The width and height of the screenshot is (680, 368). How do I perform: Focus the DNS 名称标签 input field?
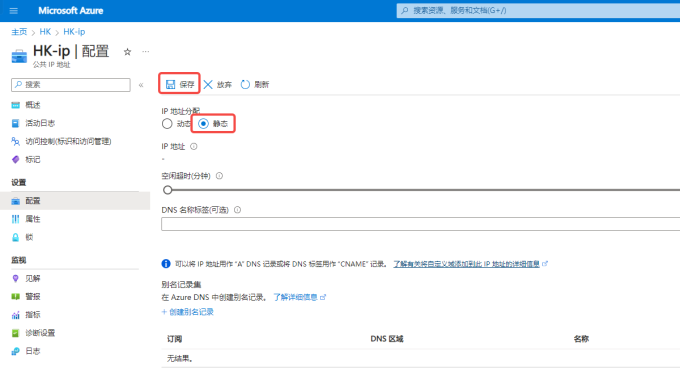pyautogui.click(x=421, y=224)
